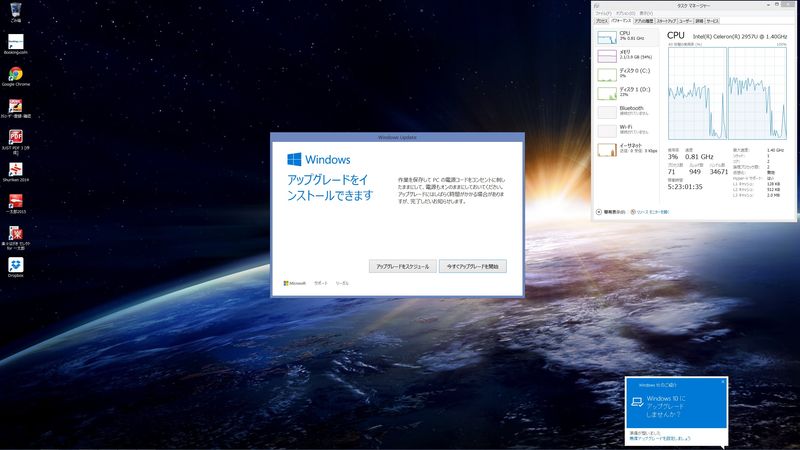
Task: Select ディスク 1 (D:) in Task Manager sidebar
Action: (x=627, y=92)
